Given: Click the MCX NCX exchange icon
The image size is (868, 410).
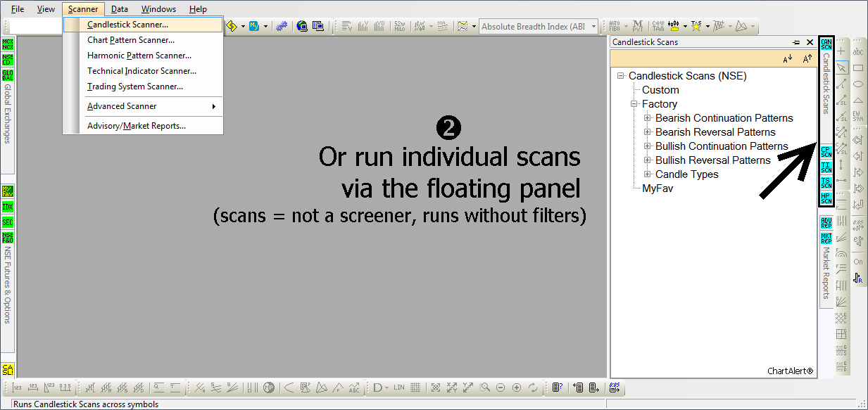Looking at the screenshot, I should tap(8, 44).
